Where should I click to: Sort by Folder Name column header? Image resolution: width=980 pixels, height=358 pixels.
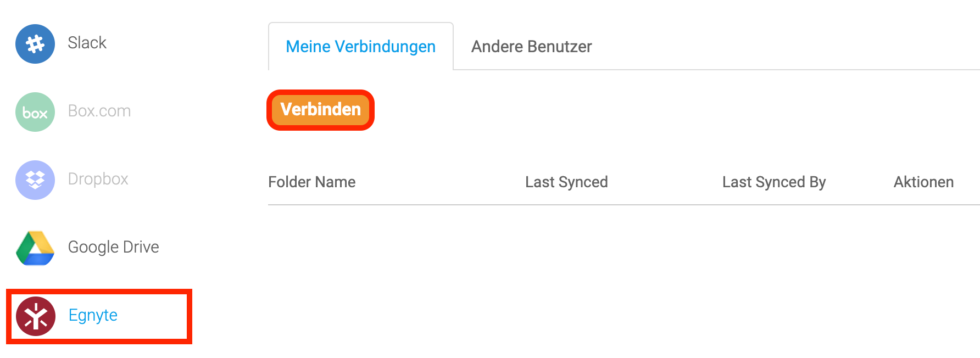click(312, 182)
